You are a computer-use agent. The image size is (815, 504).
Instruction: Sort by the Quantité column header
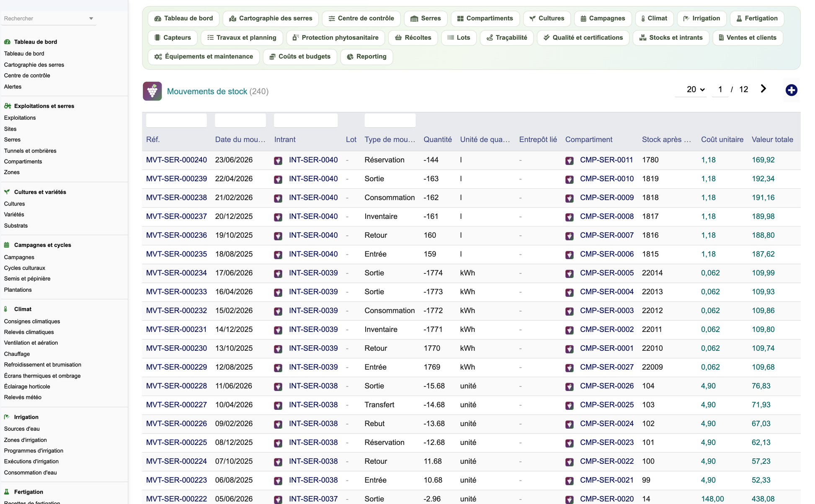coord(438,139)
